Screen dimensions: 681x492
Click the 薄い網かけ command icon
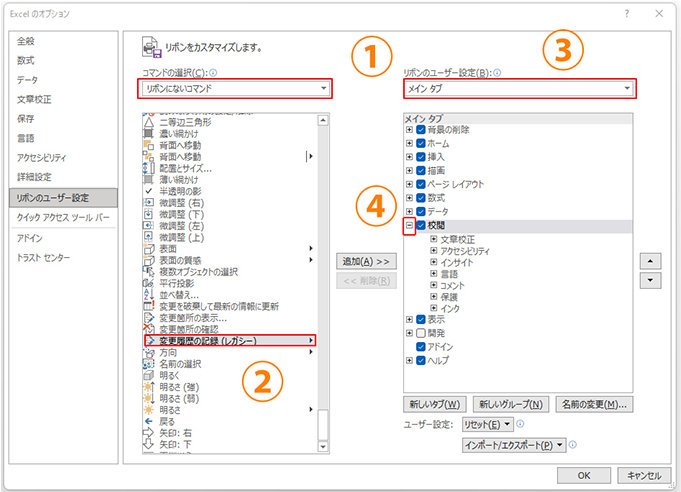(149, 180)
